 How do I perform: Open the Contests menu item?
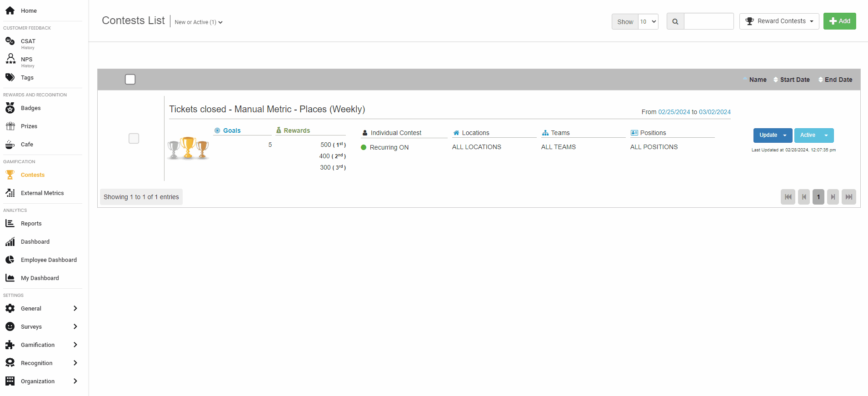[x=33, y=175]
